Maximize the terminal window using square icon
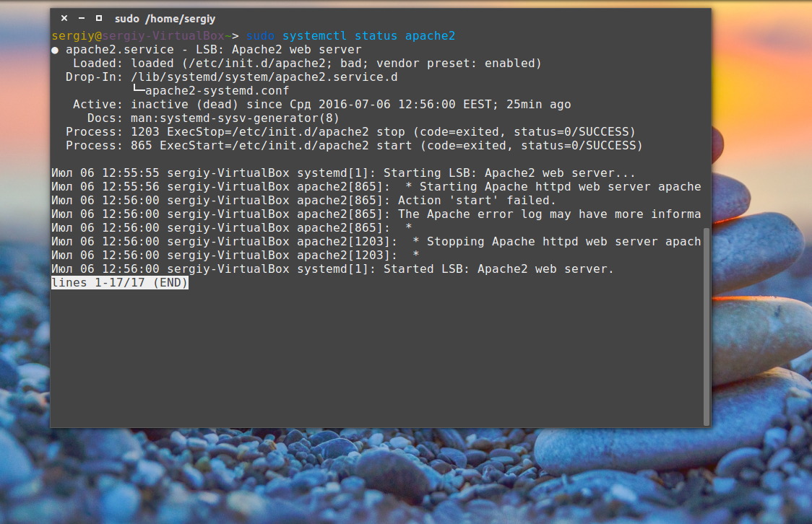This screenshot has height=524, width=812. pos(98,18)
